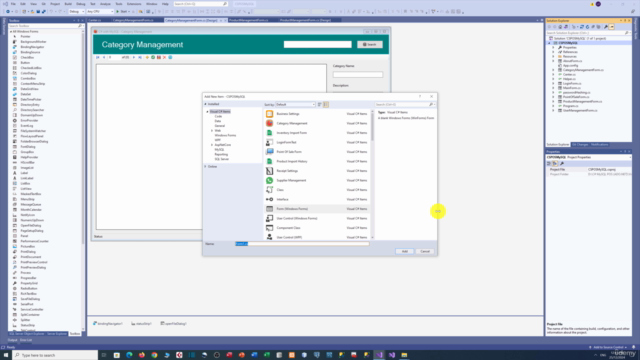Open the Any CPU platform dropdown

point(100,11)
